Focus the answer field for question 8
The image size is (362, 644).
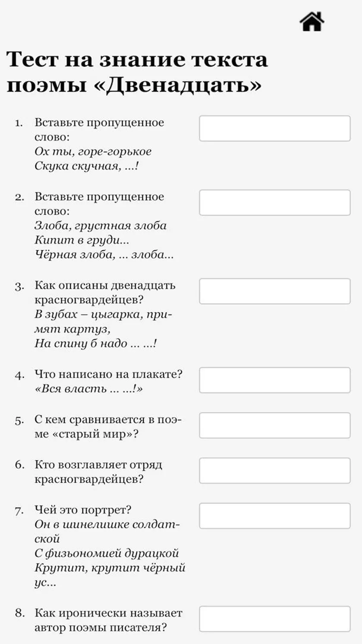pos(275,619)
